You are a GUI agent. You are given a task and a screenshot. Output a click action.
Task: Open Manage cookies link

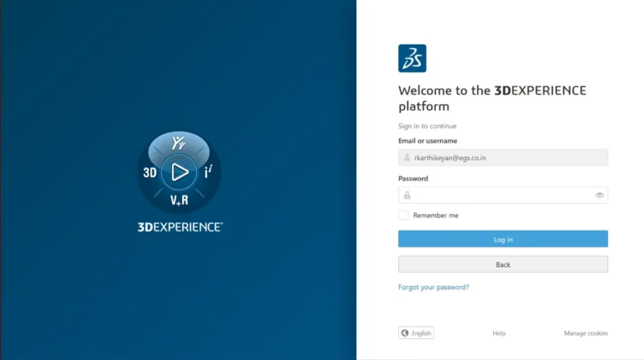click(x=585, y=333)
